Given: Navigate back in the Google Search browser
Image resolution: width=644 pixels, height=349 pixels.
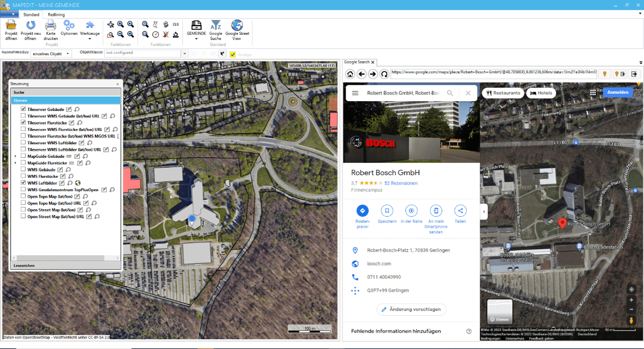Looking at the screenshot, I should point(361,74).
